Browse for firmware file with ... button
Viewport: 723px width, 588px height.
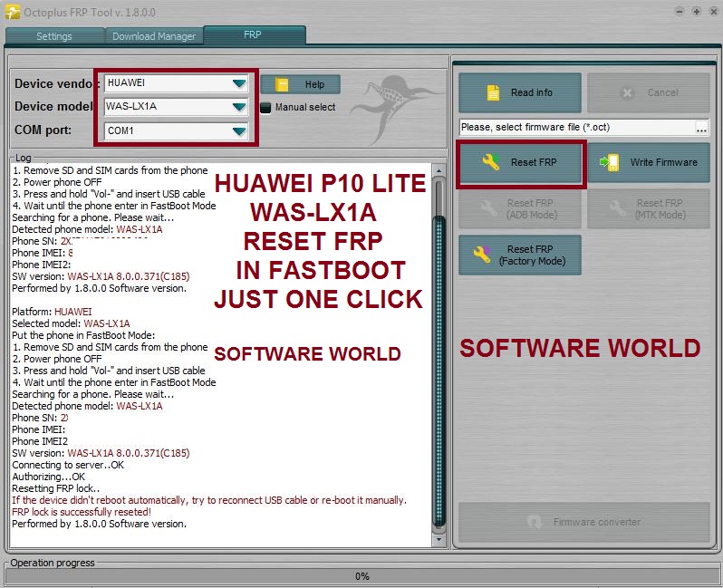[701, 128]
